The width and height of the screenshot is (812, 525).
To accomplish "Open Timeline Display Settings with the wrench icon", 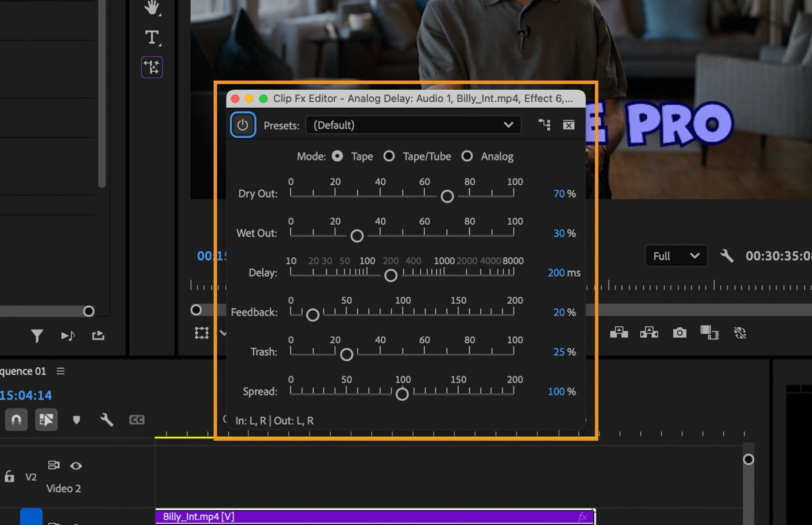I will (106, 420).
